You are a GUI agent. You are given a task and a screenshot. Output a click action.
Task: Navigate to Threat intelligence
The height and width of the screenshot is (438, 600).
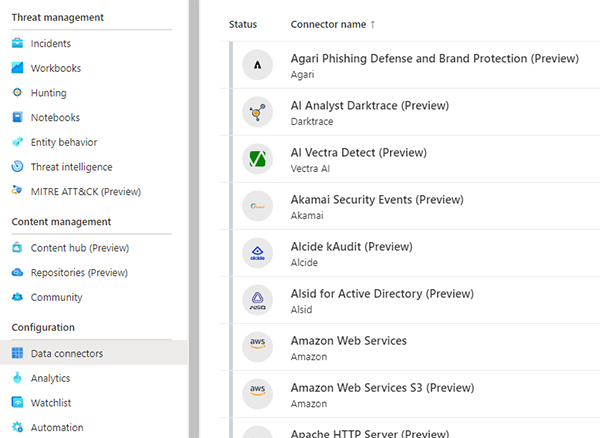coord(72,167)
